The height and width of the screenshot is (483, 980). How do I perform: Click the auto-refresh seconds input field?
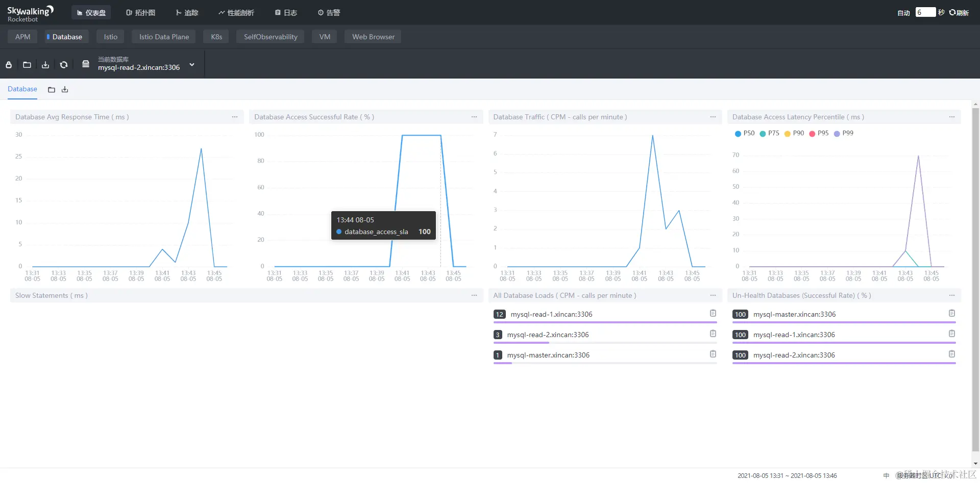[925, 12]
